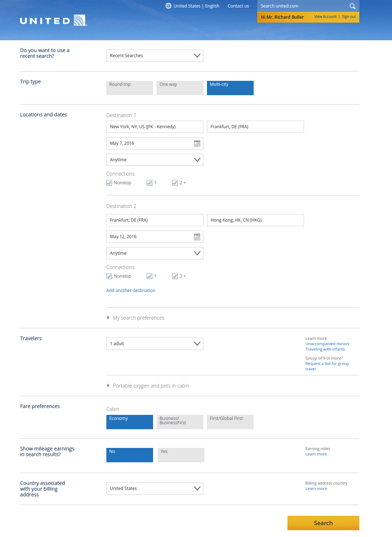Open Contact us link
Screen dimensions: 392x537
point(238,6)
